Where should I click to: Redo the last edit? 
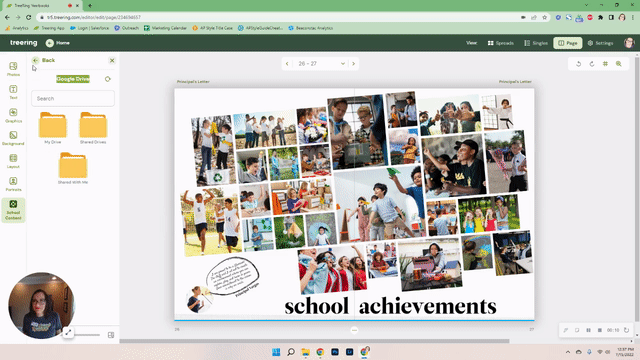(x=592, y=64)
